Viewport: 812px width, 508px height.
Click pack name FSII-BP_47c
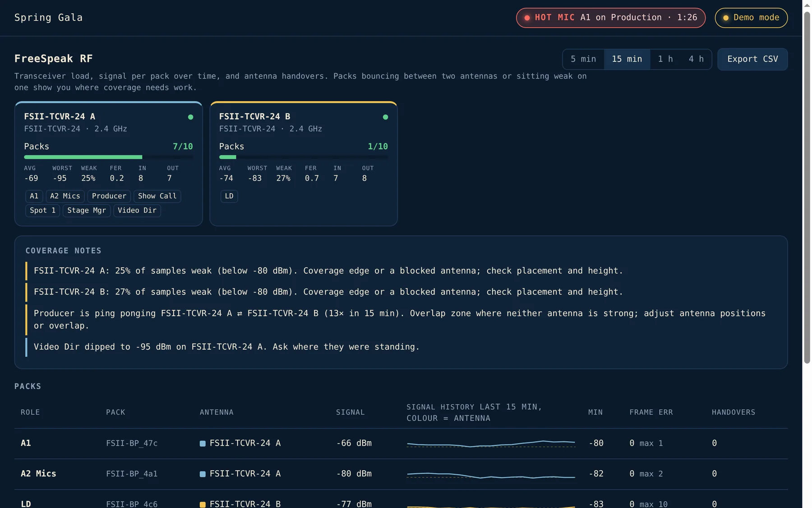click(x=132, y=443)
